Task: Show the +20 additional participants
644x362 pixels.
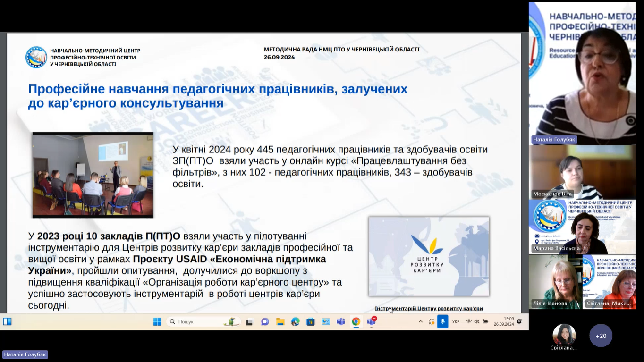Action: pyautogui.click(x=601, y=336)
